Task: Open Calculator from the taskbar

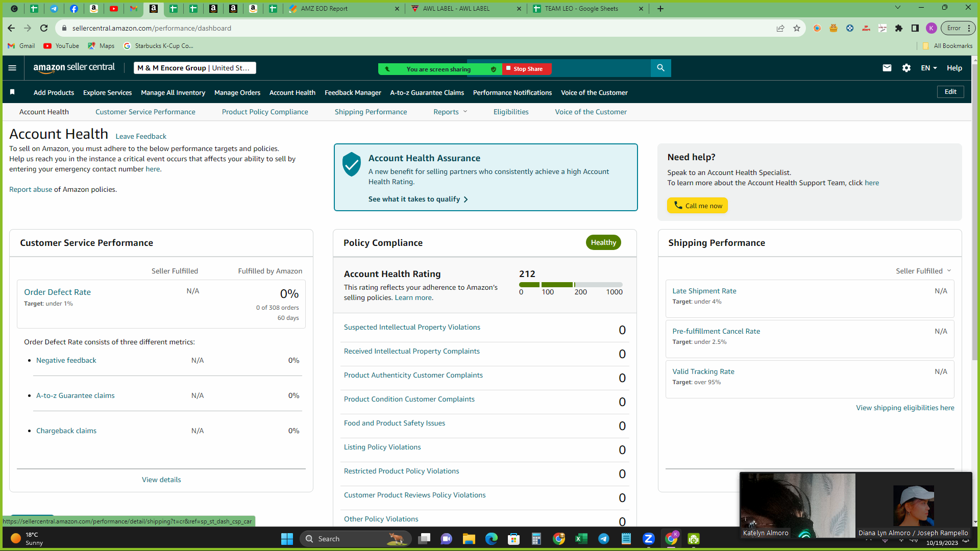Action: pos(536,539)
